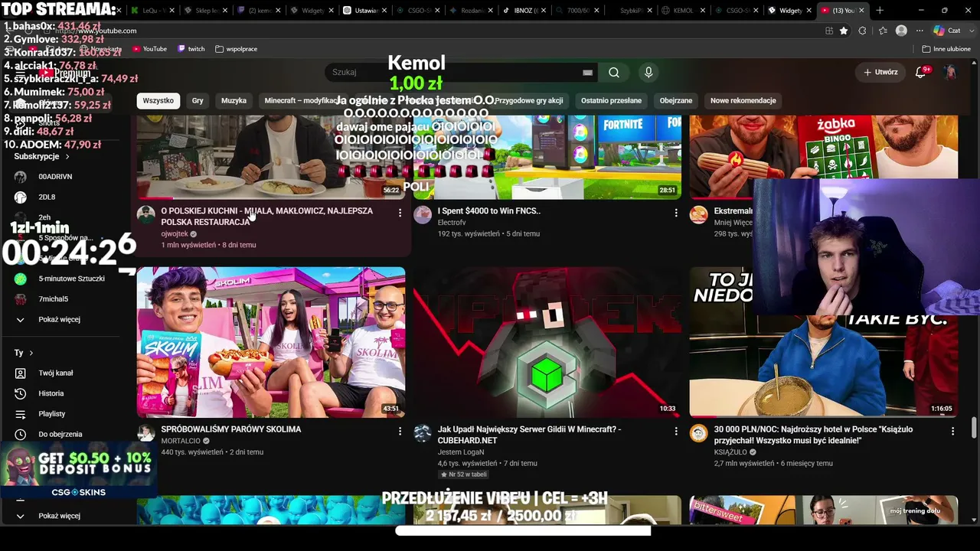Switch to the IBNOZ browser tab
The width and height of the screenshot is (980, 551).
(524, 11)
